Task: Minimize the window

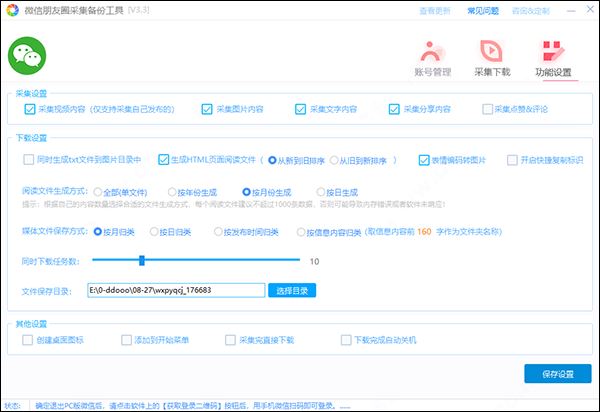Action: 571,11
